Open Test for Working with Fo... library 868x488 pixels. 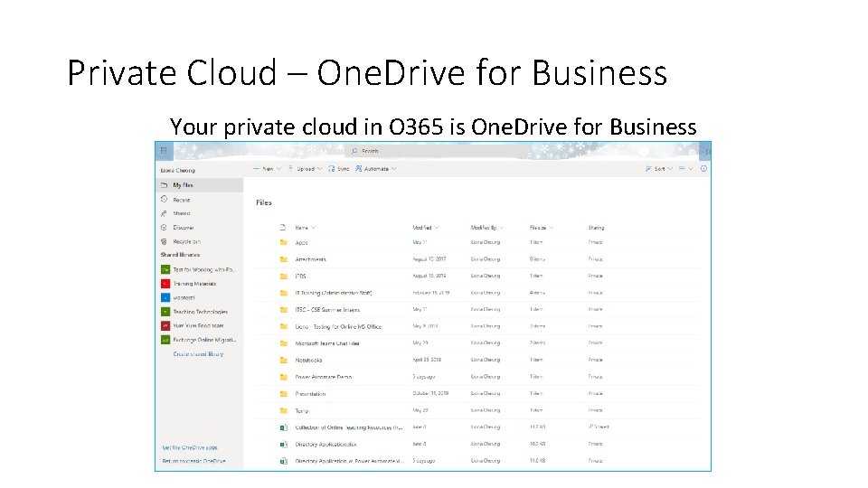[203, 269]
